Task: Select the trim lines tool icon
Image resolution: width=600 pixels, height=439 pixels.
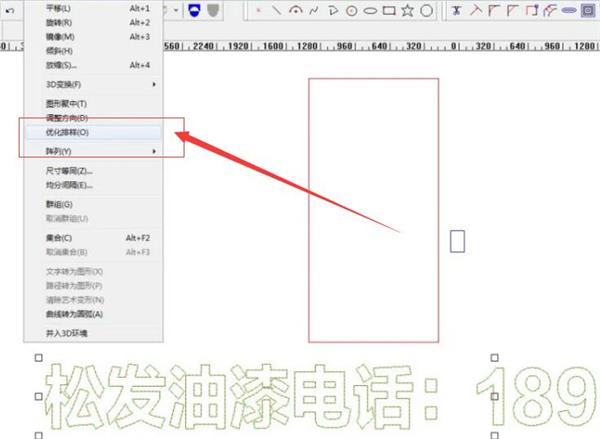Action: (476, 10)
